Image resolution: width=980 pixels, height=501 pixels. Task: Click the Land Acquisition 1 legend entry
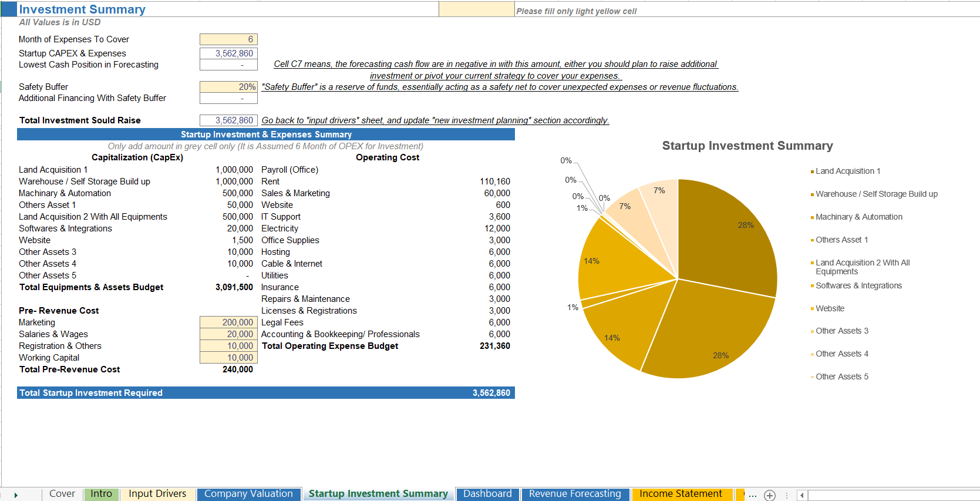[x=847, y=171]
